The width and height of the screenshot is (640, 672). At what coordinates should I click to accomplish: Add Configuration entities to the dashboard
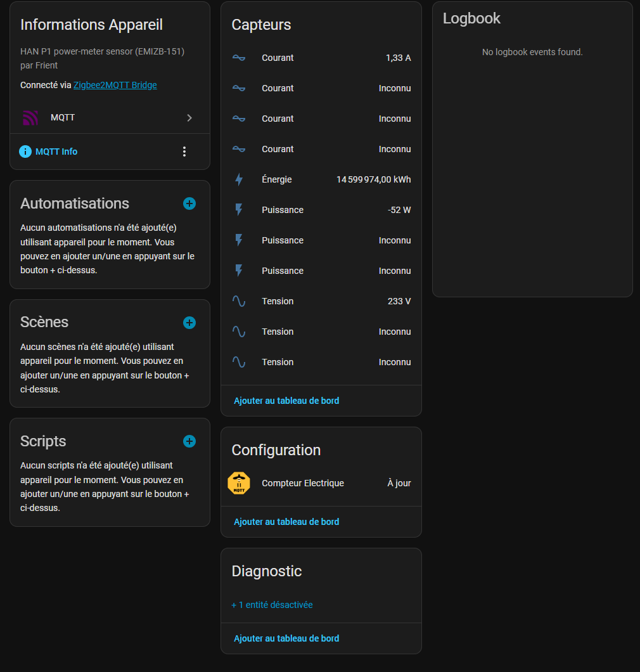286,522
